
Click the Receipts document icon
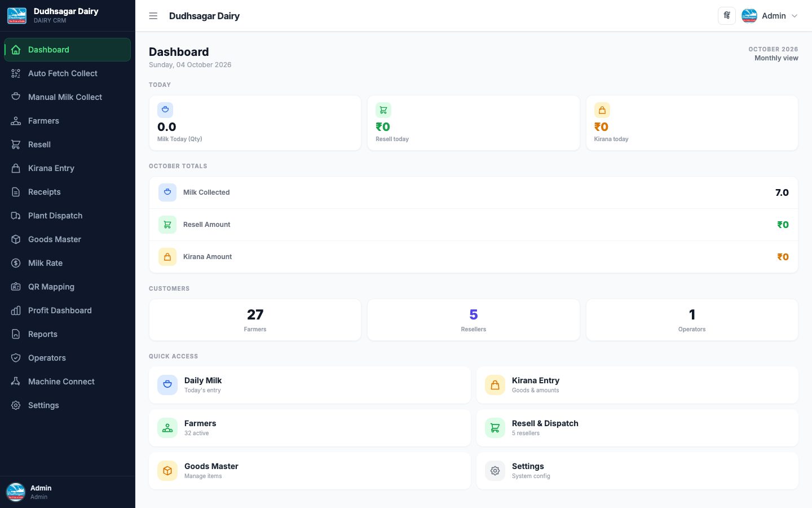[16, 192]
